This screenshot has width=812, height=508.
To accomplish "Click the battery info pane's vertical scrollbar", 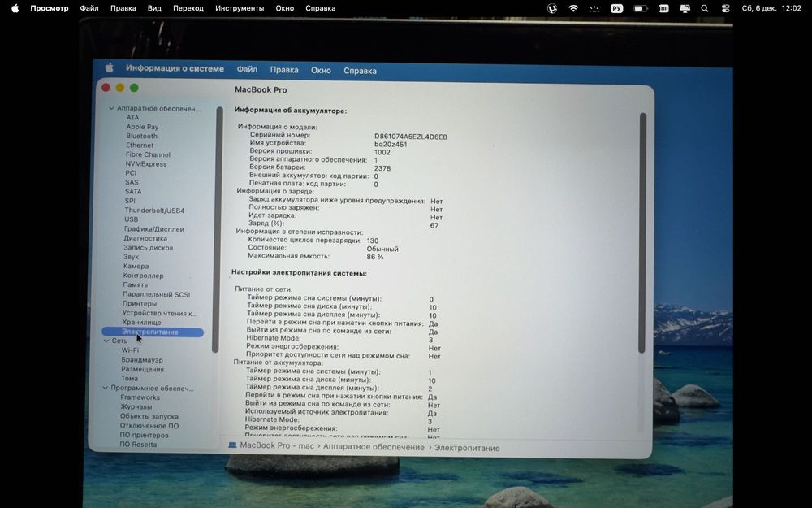I will (642, 232).
